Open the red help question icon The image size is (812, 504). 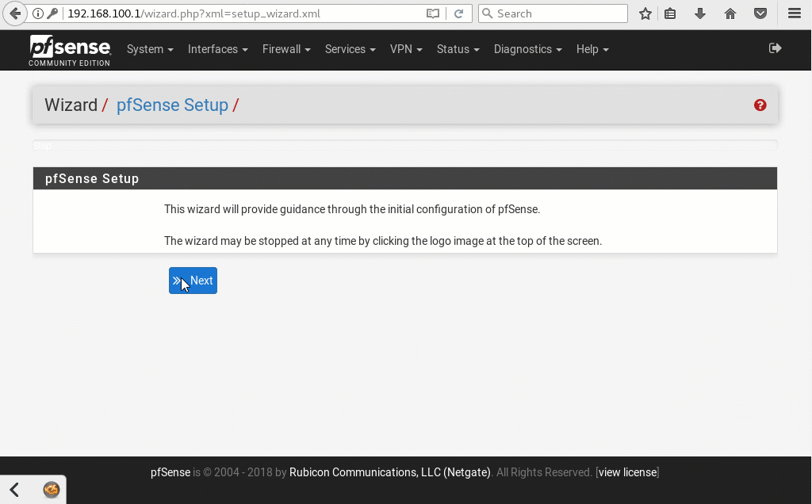coord(760,105)
